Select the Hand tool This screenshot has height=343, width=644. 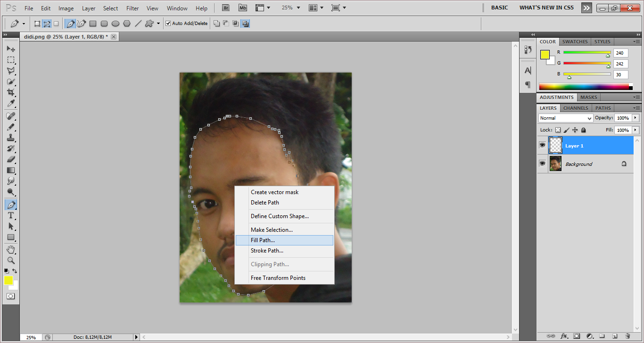(10, 249)
